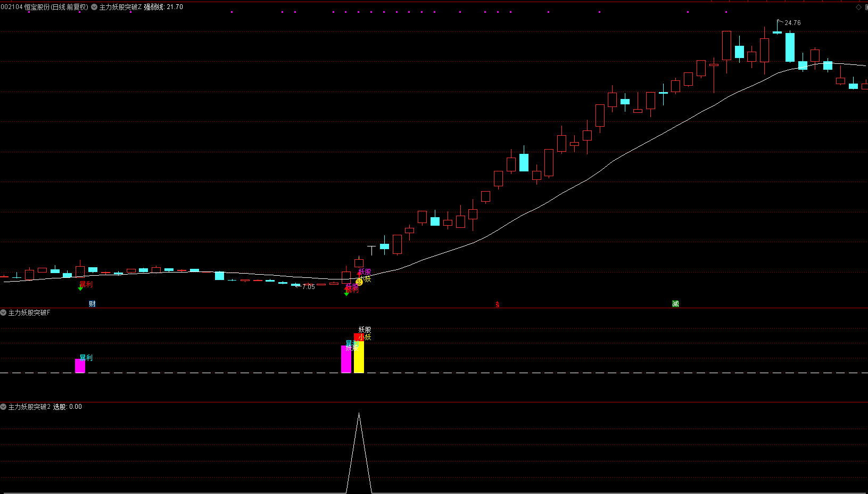Click the square icon at the top-right edge
This screenshot has height=494, width=868.
pos(866,7)
